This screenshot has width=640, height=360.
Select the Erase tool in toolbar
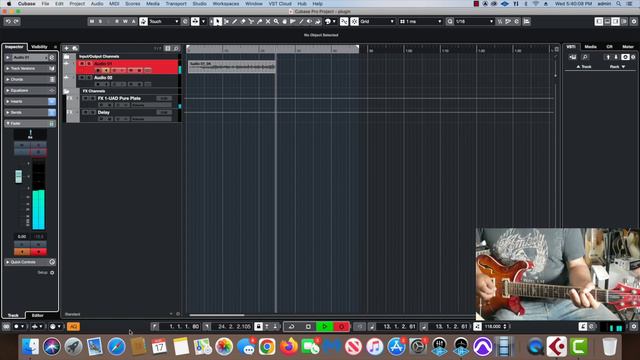[243, 21]
